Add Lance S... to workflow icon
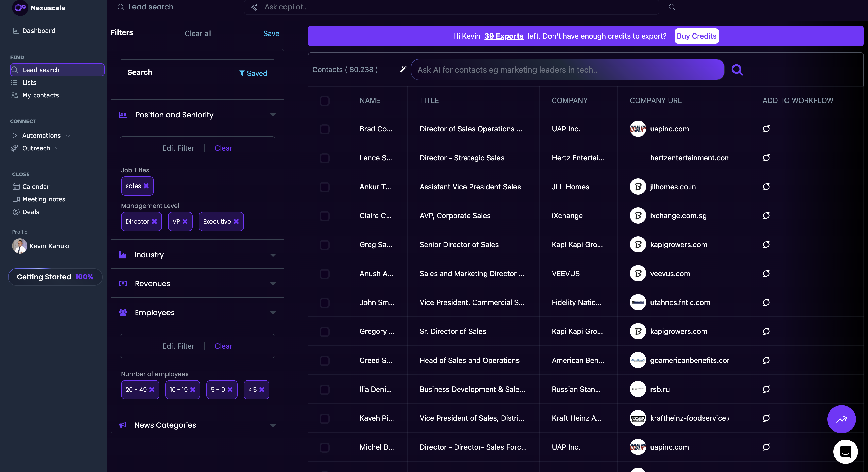This screenshot has height=472, width=868. tap(766, 158)
